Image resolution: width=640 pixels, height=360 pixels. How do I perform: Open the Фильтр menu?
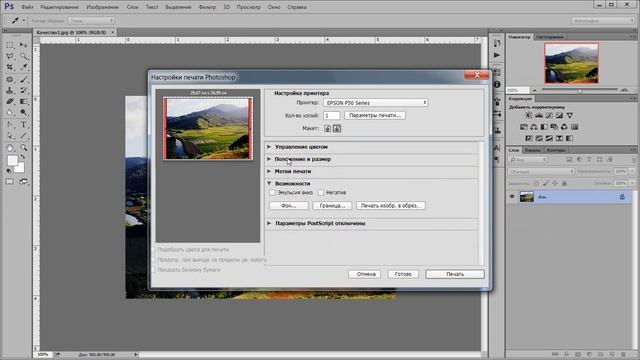pyautogui.click(x=207, y=7)
